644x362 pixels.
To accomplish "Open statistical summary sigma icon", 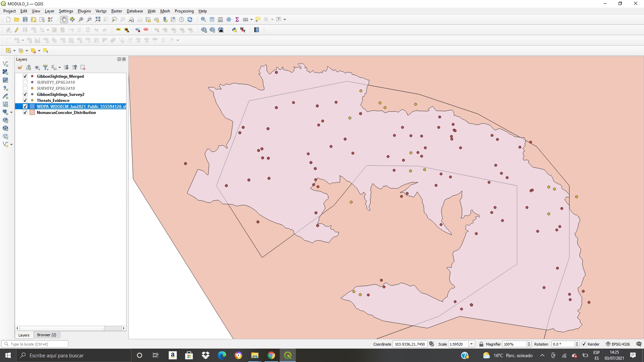I will coord(237,19).
